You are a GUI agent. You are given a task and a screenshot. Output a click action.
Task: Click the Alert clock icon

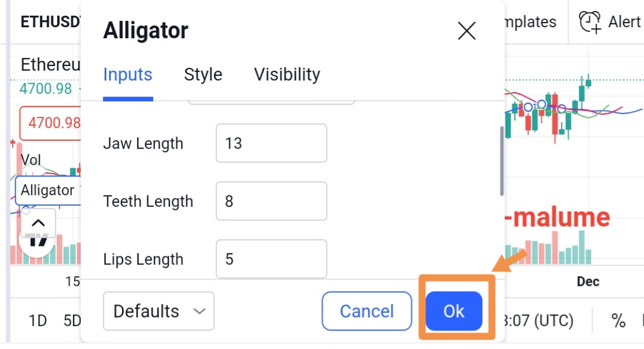(x=590, y=22)
